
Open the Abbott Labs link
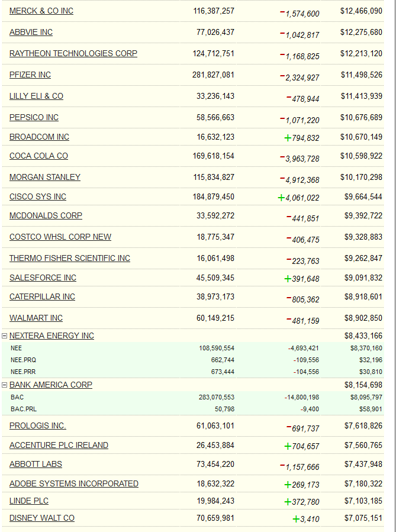click(36, 464)
